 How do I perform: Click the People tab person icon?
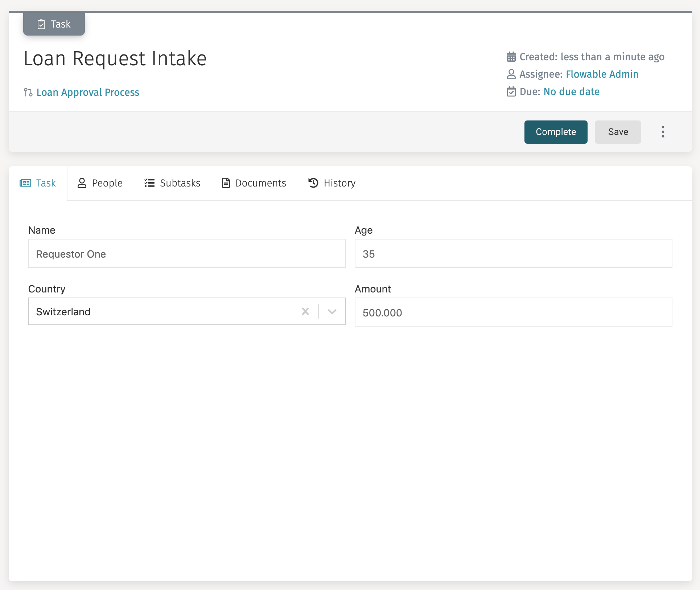point(81,183)
